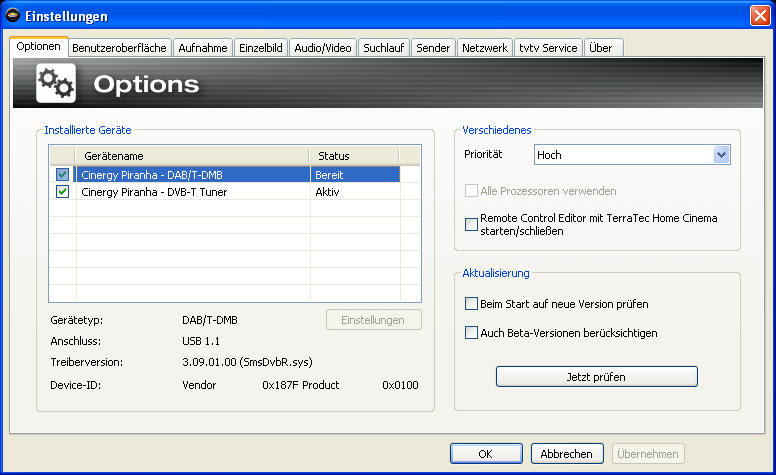Toggle the Cinergy Piranha DVB-T Tuner checkbox

click(63, 192)
